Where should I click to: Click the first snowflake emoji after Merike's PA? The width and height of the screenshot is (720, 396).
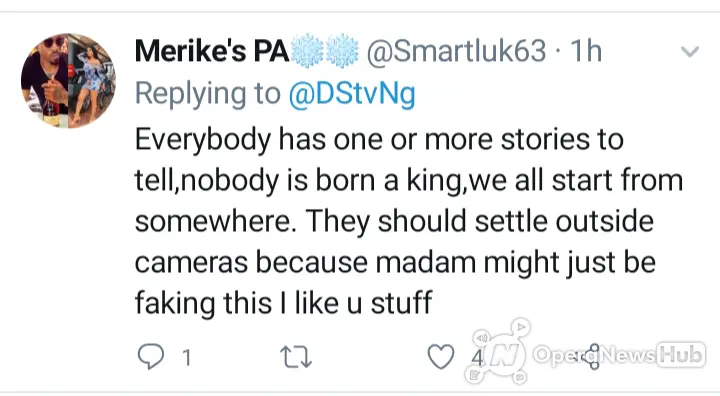pyautogui.click(x=308, y=51)
